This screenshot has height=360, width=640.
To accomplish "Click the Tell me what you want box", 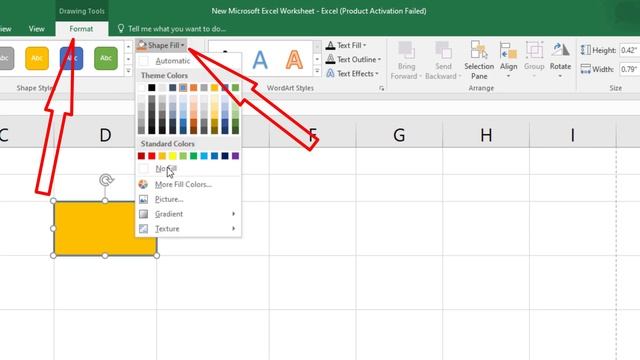I will point(171,29).
